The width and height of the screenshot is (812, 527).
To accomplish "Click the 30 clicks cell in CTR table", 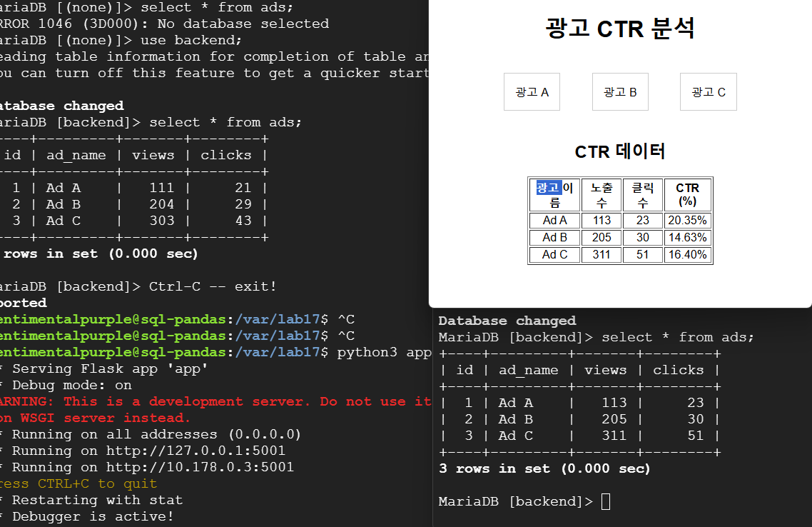I will coord(643,237).
